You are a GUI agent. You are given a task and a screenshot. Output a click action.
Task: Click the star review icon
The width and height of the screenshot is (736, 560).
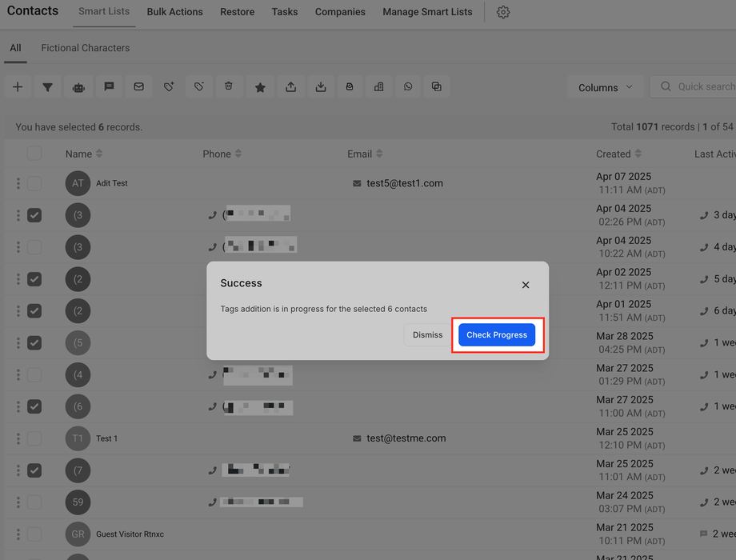click(260, 87)
